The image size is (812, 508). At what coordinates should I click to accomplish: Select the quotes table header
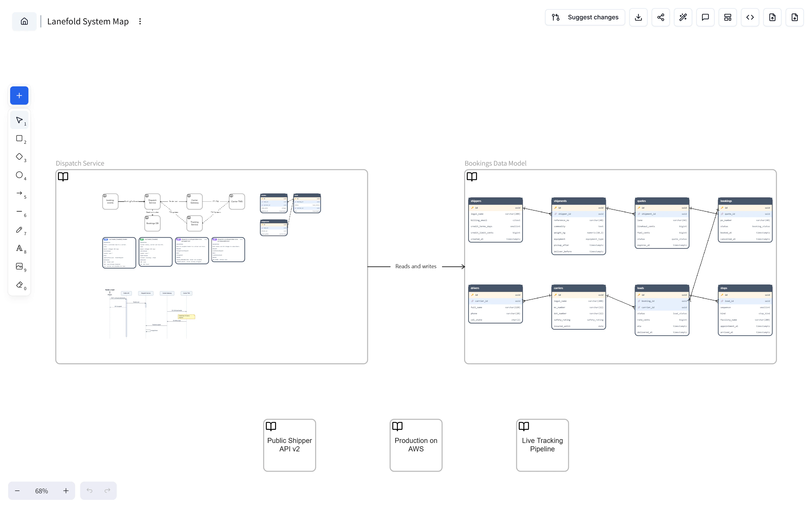click(x=662, y=201)
